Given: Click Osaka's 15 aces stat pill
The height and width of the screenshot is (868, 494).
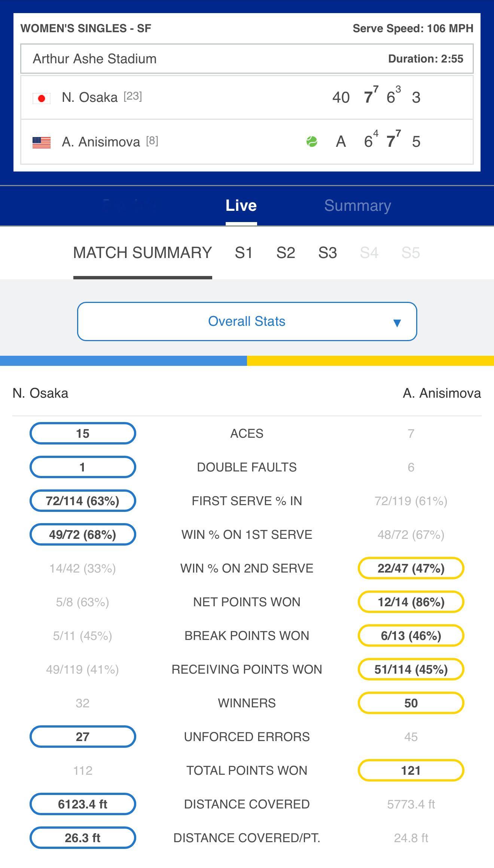Looking at the screenshot, I should [x=83, y=433].
